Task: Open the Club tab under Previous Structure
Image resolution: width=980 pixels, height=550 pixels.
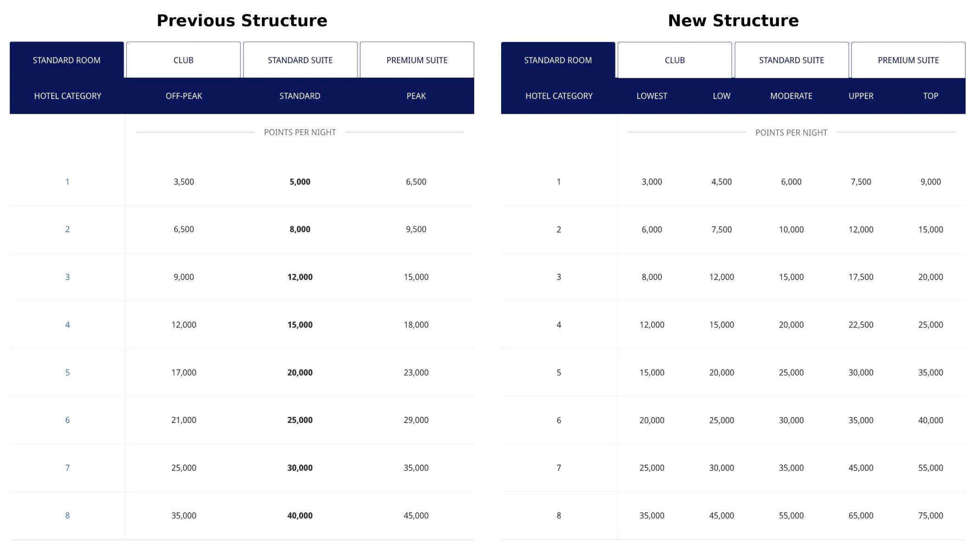Action: pyautogui.click(x=183, y=60)
